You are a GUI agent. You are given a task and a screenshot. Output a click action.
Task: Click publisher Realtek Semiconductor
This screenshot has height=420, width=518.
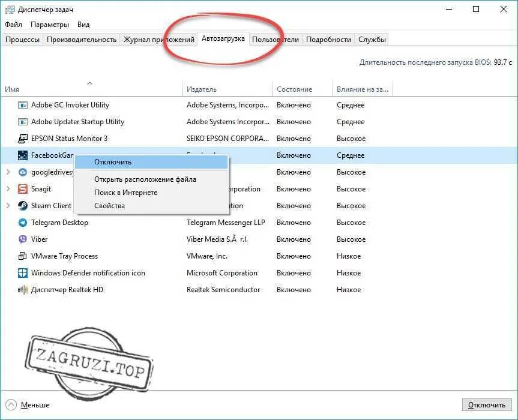(223, 290)
